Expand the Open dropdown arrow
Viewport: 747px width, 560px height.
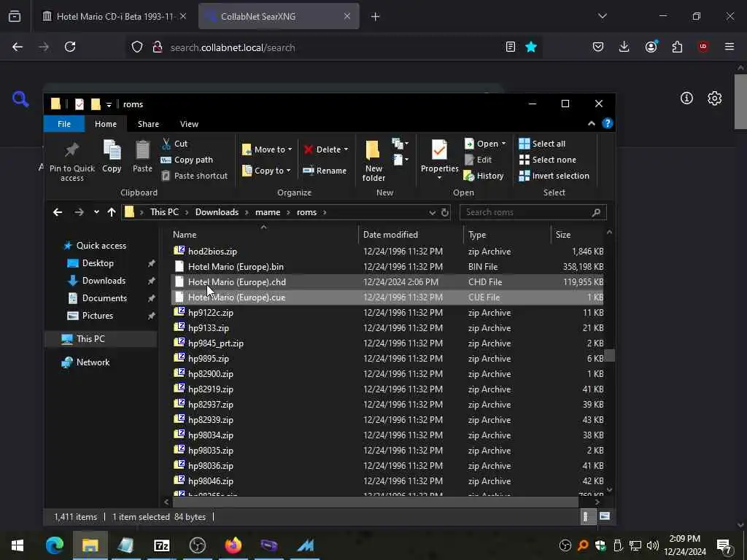click(503, 144)
